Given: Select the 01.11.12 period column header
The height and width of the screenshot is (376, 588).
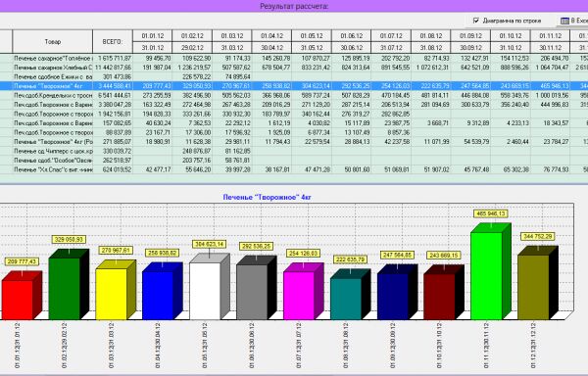Looking at the screenshot, I should [550, 36].
